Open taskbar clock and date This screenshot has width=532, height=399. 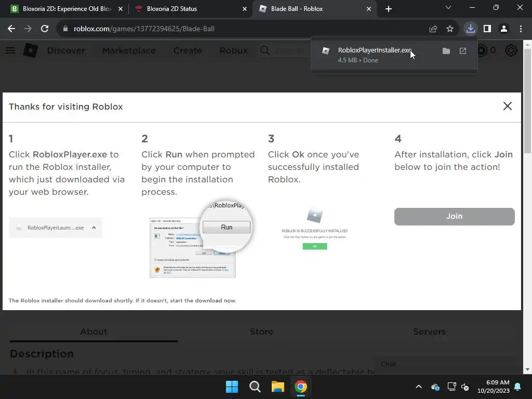[x=494, y=387]
